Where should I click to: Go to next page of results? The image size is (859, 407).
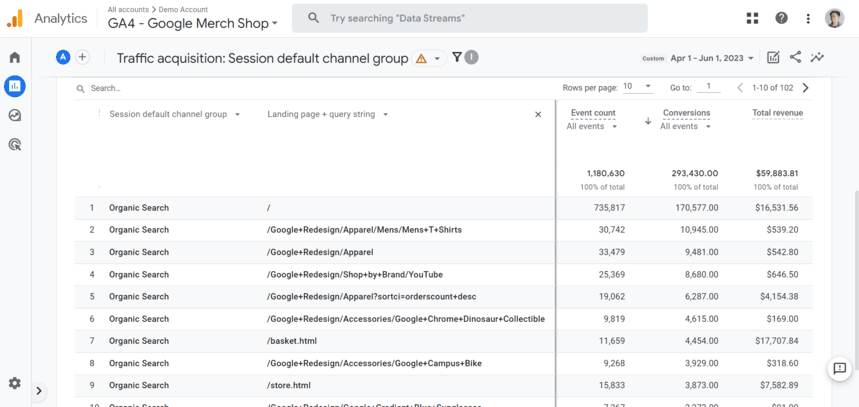click(x=805, y=88)
